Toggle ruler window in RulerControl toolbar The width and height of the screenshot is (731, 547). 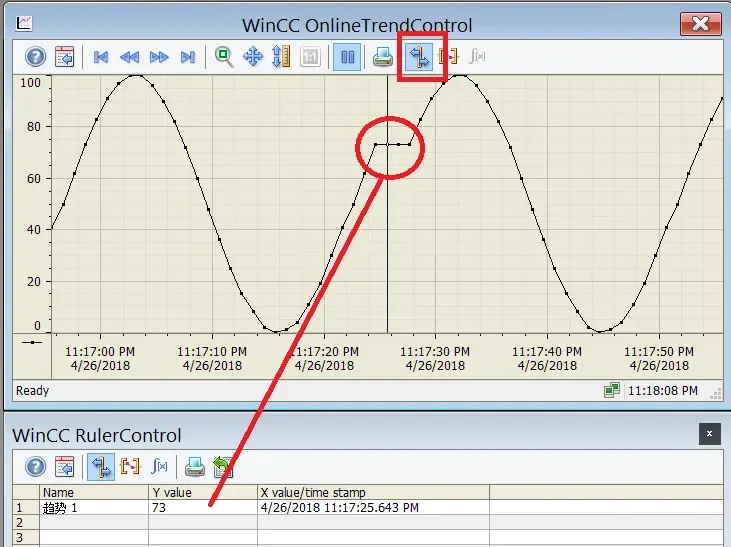pos(101,466)
